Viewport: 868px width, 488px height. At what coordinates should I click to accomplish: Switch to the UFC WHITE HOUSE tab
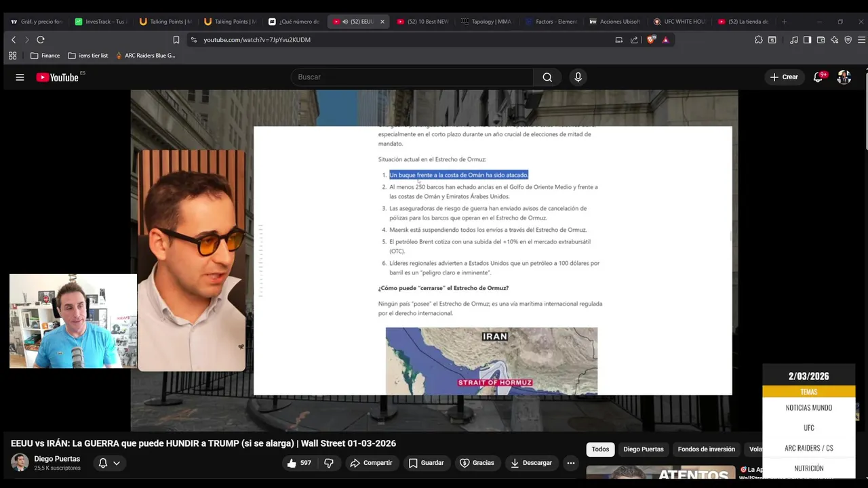pyautogui.click(x=679, y=22)
